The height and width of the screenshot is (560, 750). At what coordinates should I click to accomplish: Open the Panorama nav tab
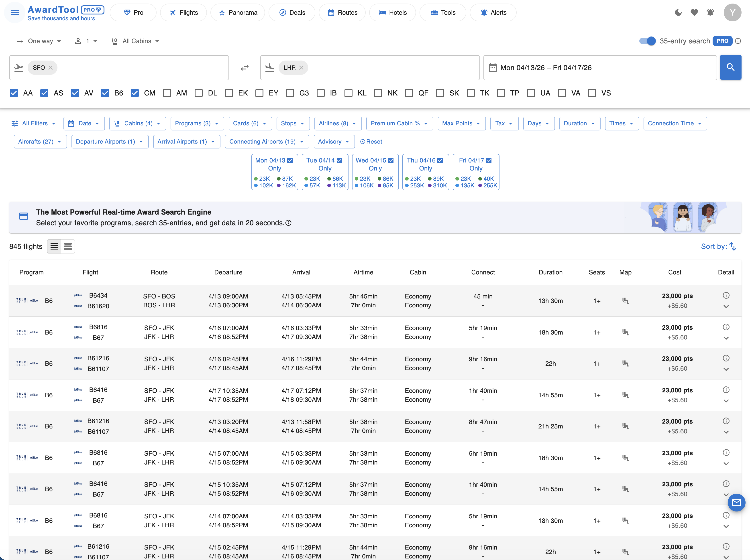238,12
